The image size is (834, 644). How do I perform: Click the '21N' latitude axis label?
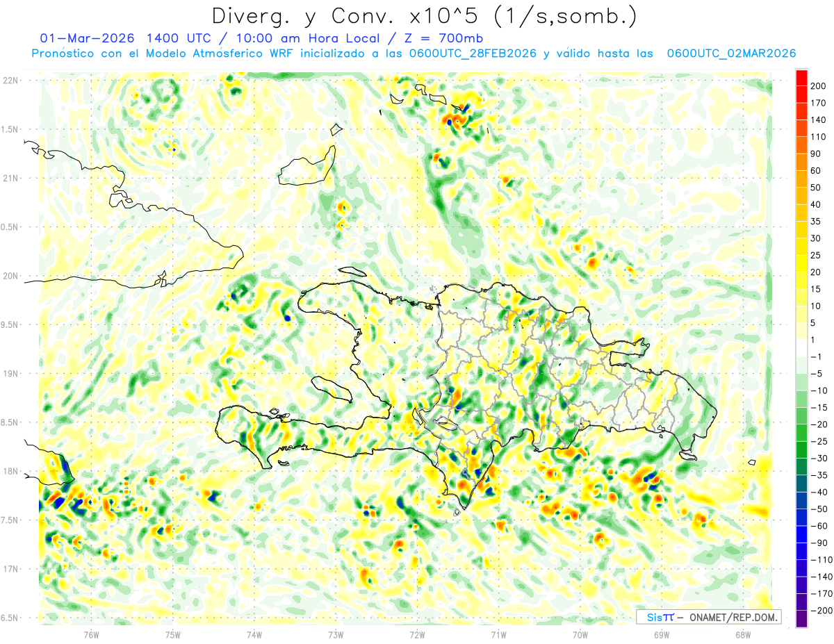pos(10,178)
